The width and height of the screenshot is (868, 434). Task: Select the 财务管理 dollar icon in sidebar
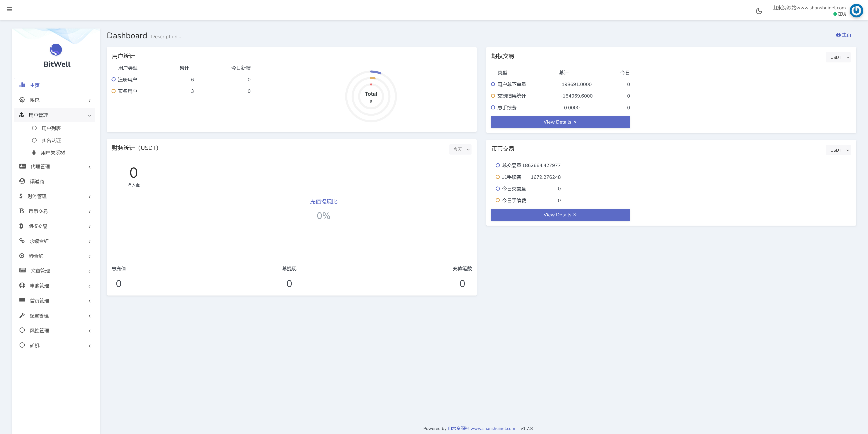pyautogui.click(x=21, y=196)
